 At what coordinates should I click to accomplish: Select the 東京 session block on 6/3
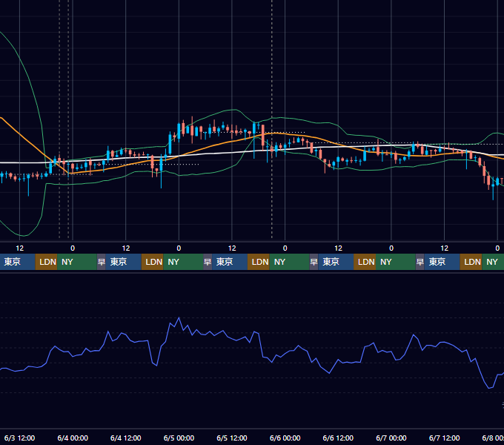pos(17,262)
